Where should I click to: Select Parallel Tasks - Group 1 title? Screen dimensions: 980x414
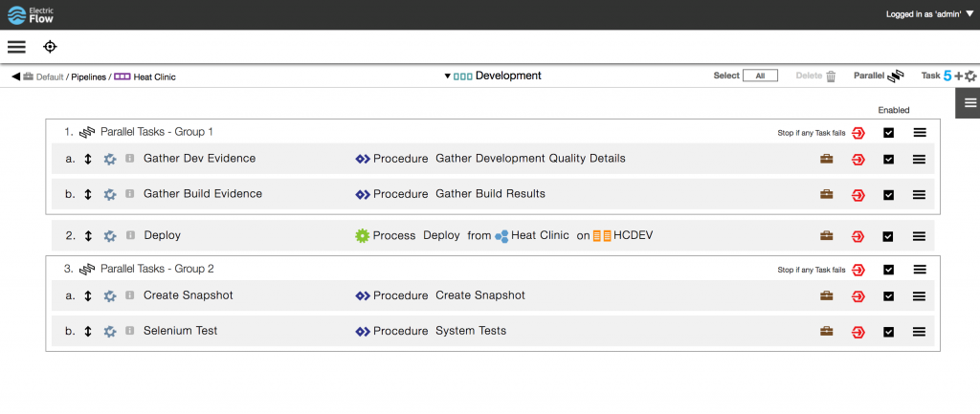tap(157, 132)
